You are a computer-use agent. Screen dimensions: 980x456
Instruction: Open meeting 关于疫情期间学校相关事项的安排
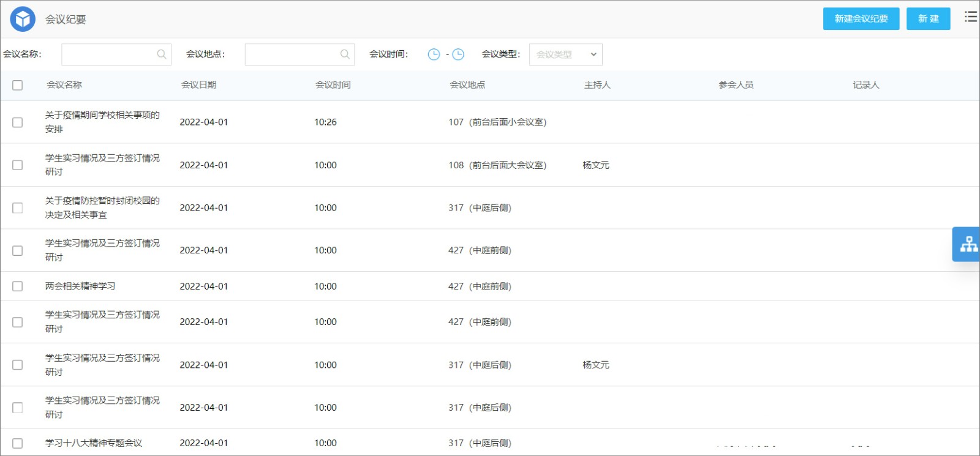(x=102, y=122)
